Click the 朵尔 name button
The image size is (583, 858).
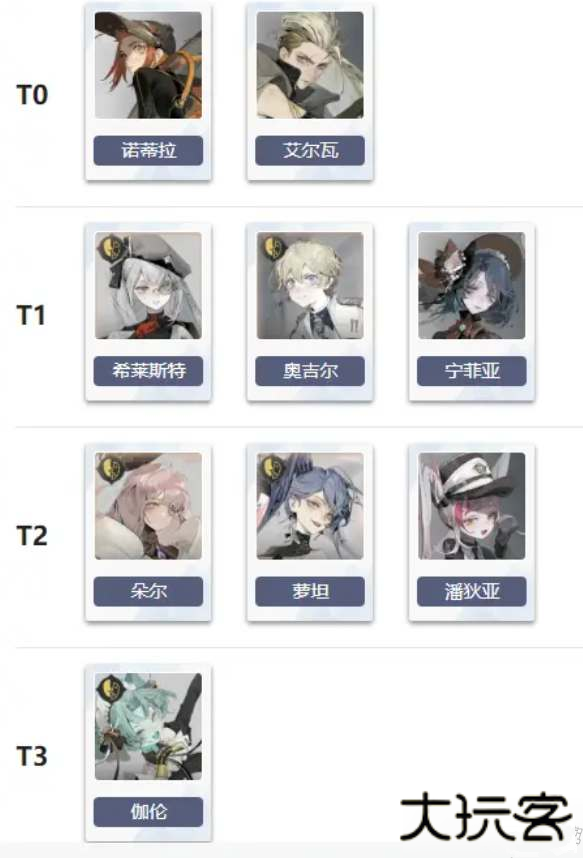(148, 592)
